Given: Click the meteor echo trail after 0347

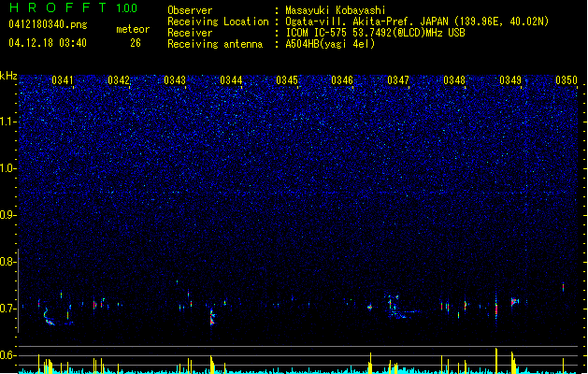Looking at the screenshot, I should pyautogui.click(x=403, y=313).
